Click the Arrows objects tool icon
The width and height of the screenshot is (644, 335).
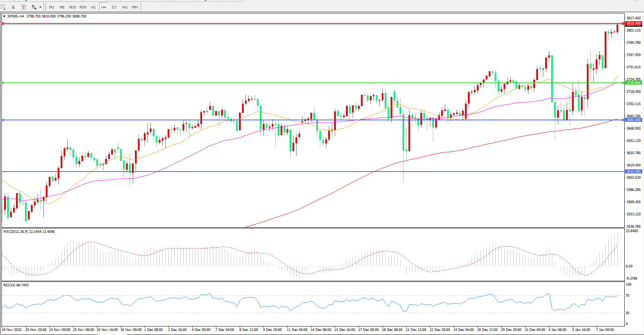(34, 7)
